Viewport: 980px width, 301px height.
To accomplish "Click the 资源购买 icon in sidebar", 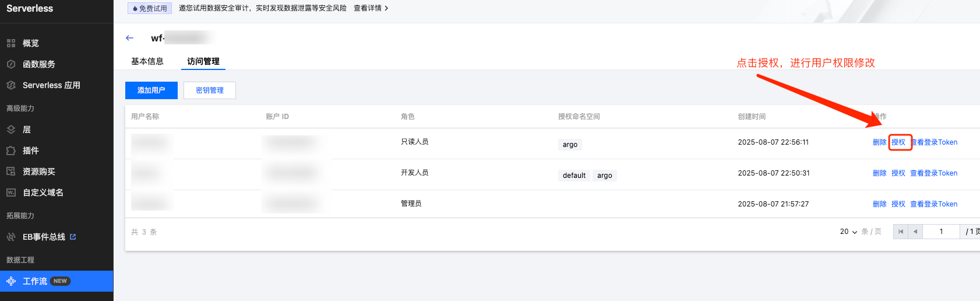I will [x=11, y=171].
